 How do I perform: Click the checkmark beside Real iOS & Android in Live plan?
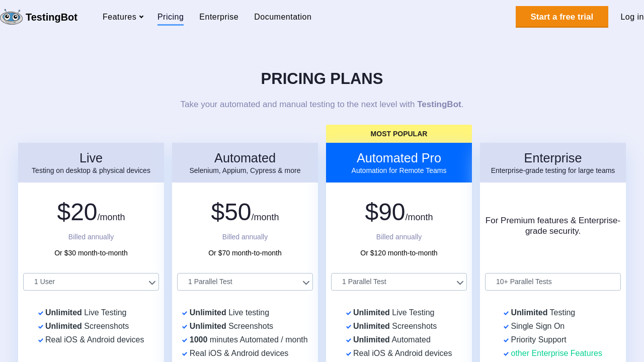tap(41, 340)
